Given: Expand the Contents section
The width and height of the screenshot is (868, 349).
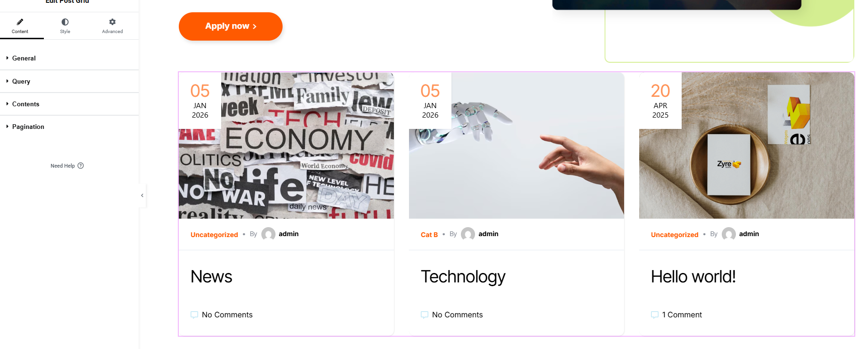Looking at the screenshot, I should [69, 104].
